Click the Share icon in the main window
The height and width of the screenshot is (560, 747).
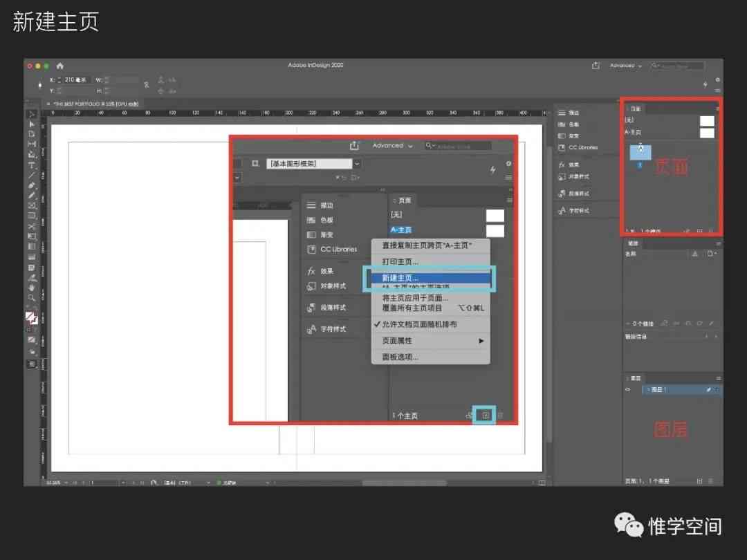[596, 65]
